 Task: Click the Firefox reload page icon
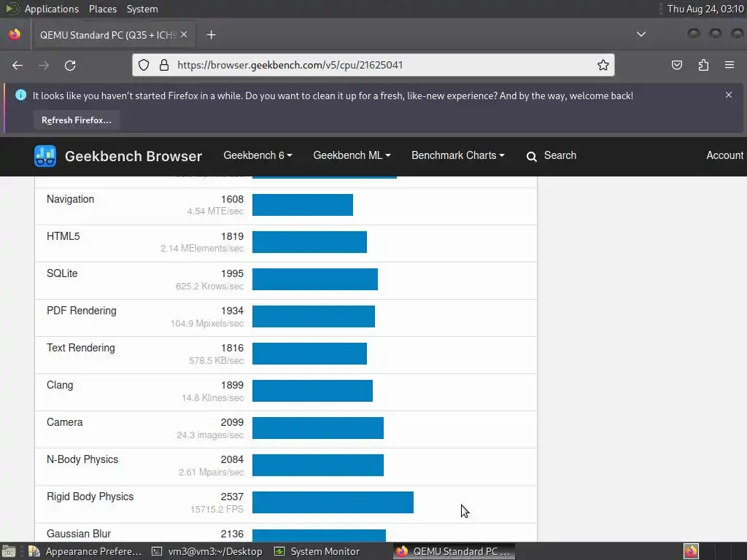(70, 65)
